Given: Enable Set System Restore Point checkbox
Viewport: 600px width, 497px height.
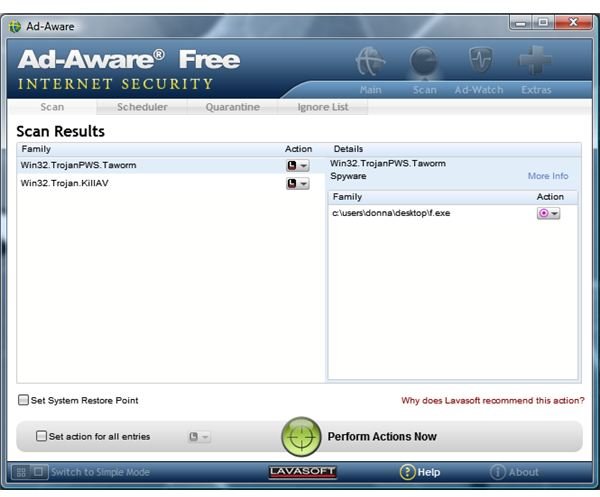Looking at the screenshot, I should click(23, 400).
